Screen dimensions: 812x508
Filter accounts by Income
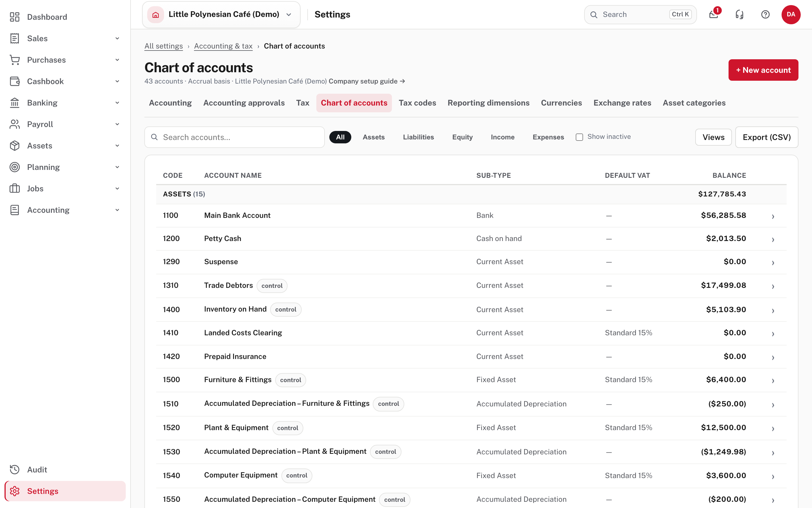coord(503,137)
